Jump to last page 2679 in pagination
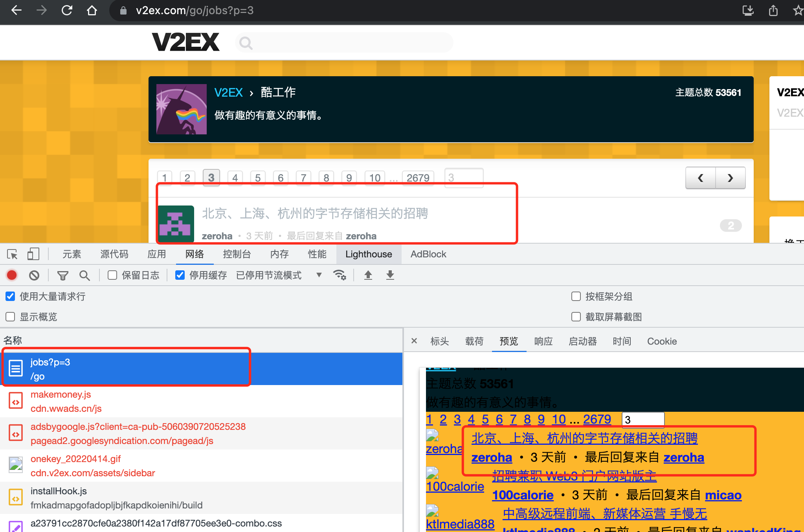Screen dimensions: 804x532 [418, 178]
